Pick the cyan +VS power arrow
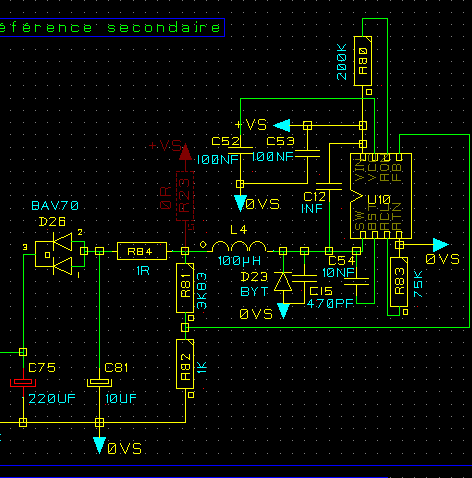Screen dimensions: 472x478 (282, 126)
